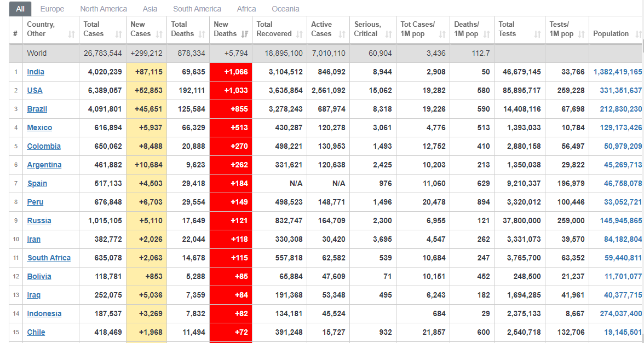Click sort icon in Total Tests column

tap(538, 34)
